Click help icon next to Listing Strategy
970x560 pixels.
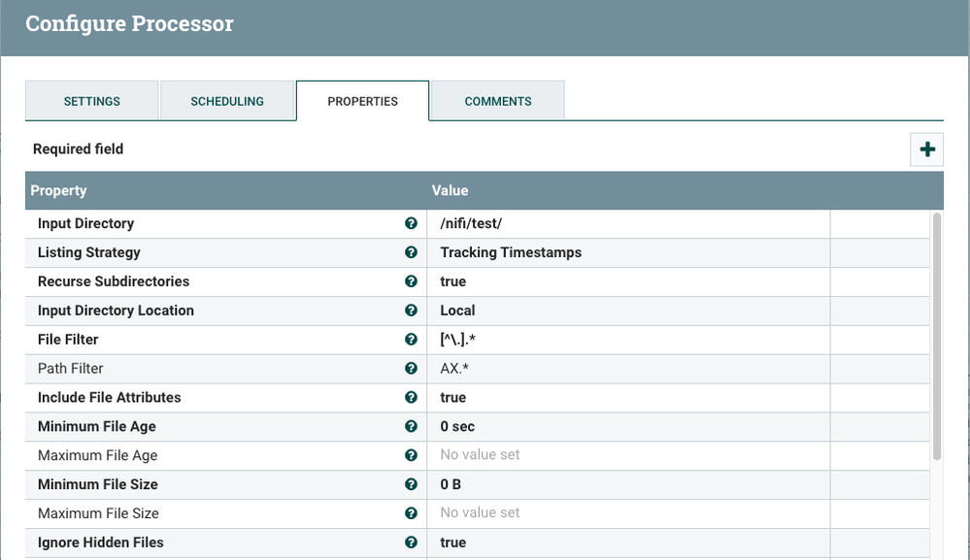[x=411, y=252]
